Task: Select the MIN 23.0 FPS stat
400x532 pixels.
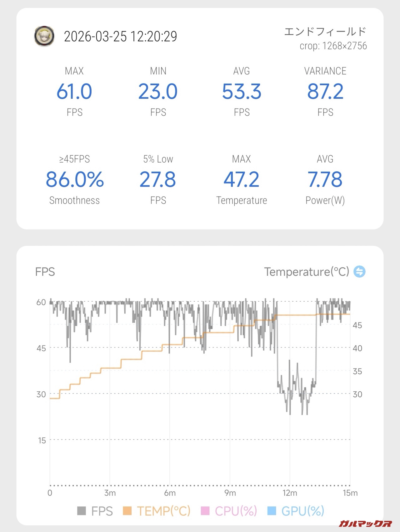Action: point(158,92)
